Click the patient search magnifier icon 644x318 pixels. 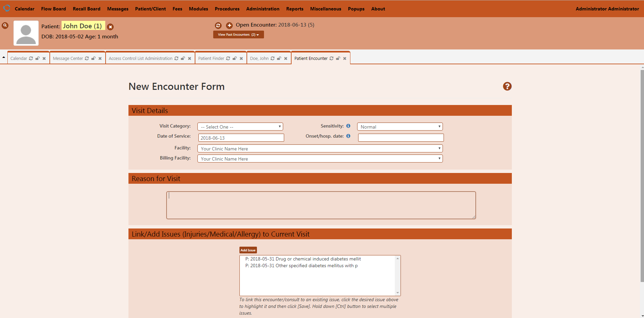tap(5, 25)
